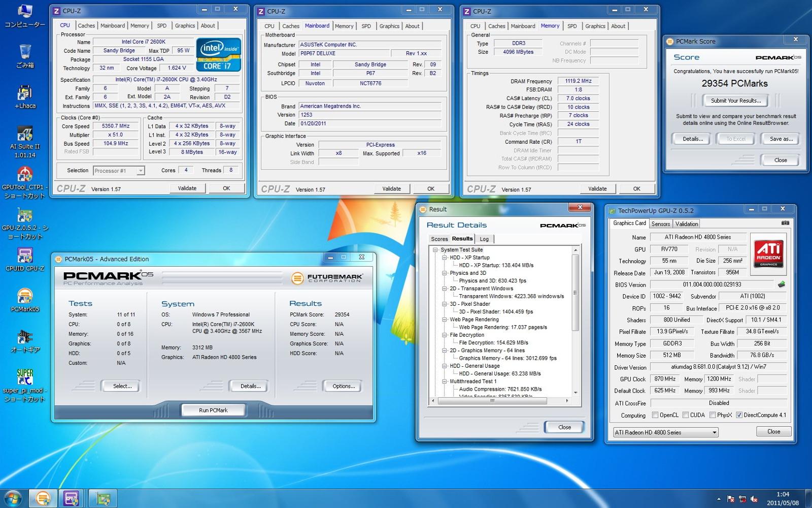Viewport: 812px width, 508px height.
Task: Open the +Lhaca desktop icon
Action: pyautogui.click(x=25, y=98)
